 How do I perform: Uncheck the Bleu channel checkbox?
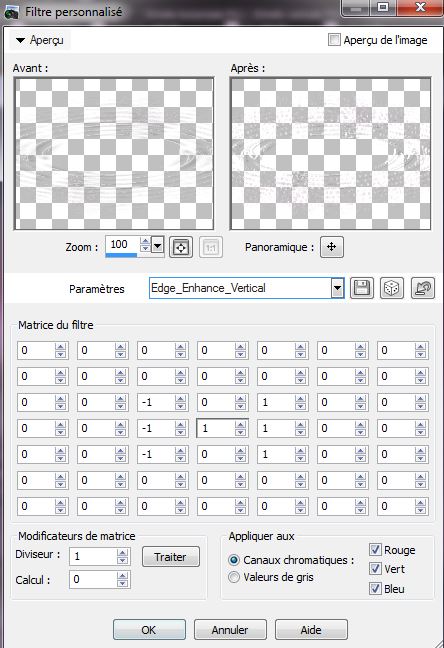pos(375,588)
